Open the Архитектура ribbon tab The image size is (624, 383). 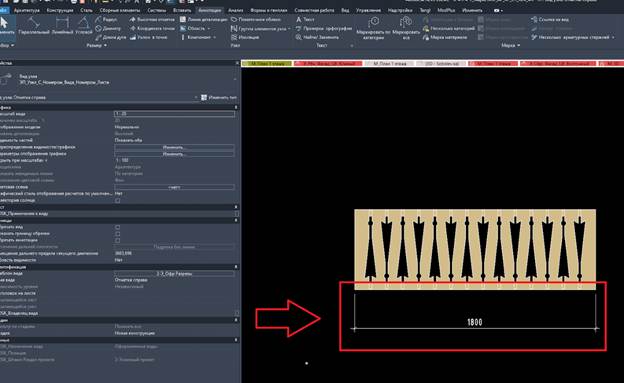[x=27, y=10]
